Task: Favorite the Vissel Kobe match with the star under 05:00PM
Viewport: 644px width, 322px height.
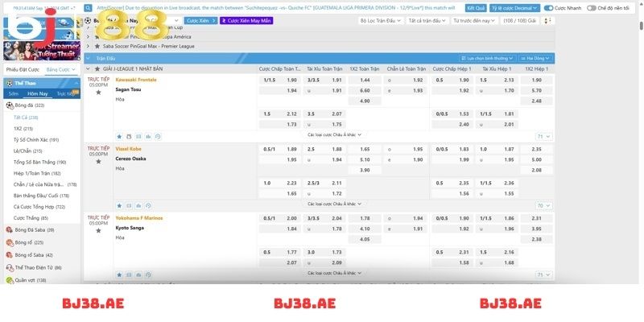Action: tap(98, 162)
